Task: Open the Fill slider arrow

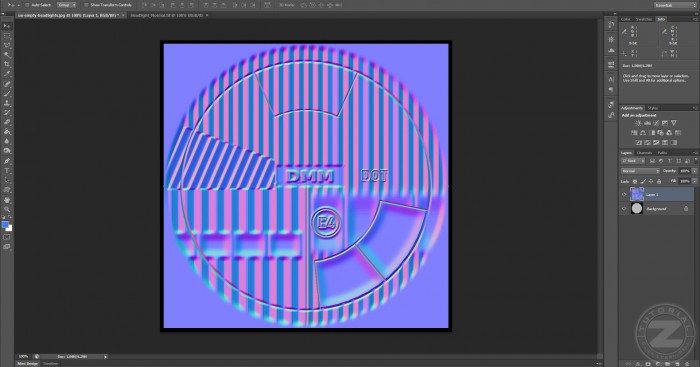Action: [695, 181]
